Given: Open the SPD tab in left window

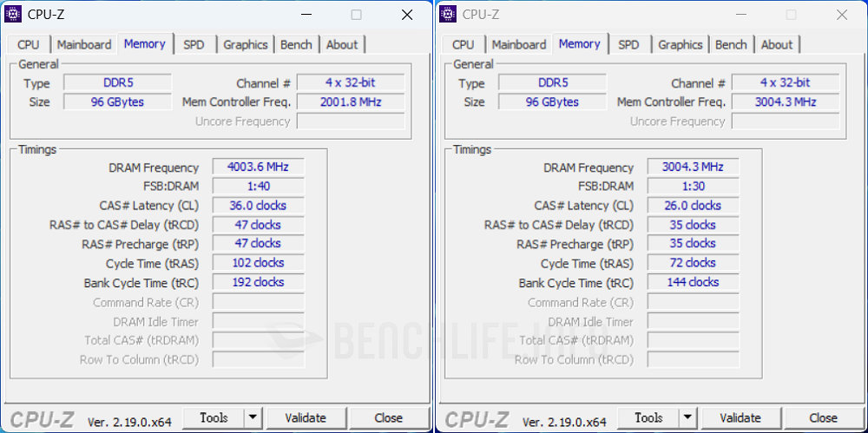Looking at the screenshot, I should 194,45.
